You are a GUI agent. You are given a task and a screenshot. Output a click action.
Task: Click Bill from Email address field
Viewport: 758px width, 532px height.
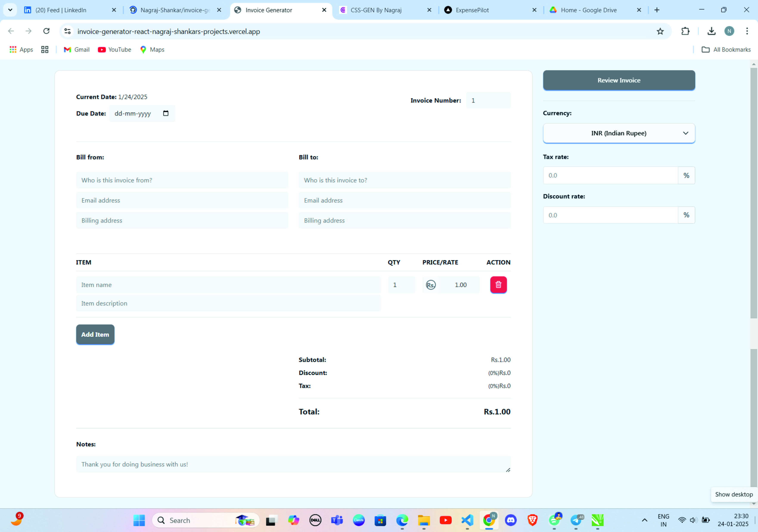182,200
